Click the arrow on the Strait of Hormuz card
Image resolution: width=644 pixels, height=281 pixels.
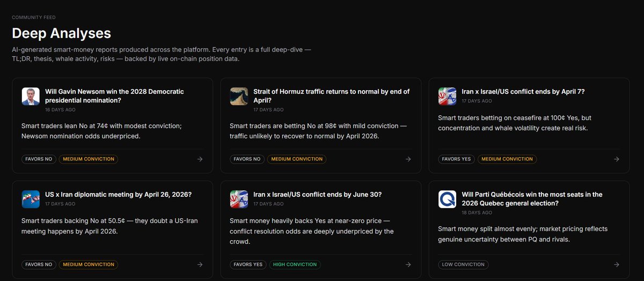click(x=408, y=159)
